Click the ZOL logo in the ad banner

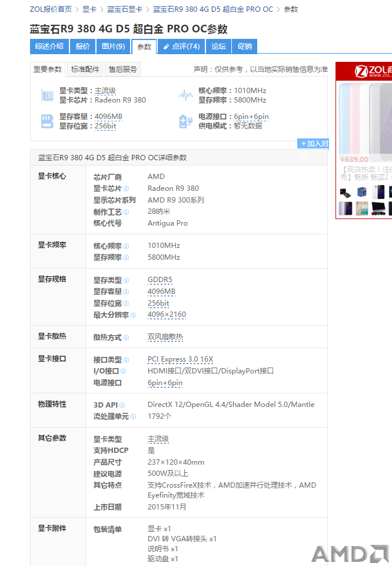pos(373,71)
